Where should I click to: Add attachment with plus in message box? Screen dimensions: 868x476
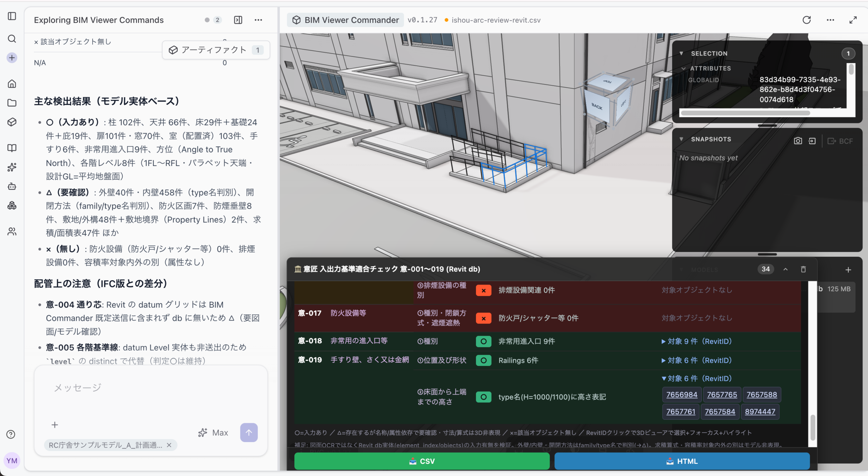point(55,425)
